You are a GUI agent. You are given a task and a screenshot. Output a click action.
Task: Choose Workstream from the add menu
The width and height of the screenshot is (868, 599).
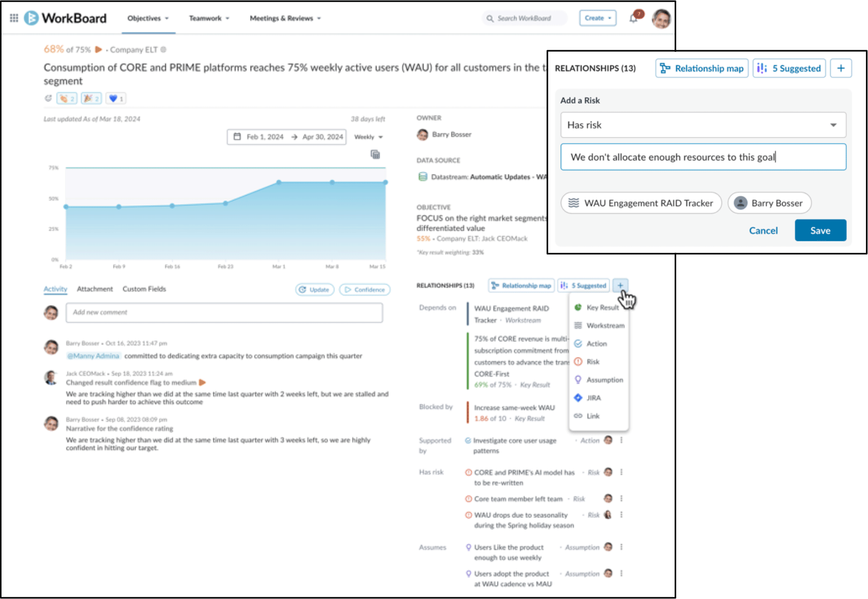pos(599,326)
